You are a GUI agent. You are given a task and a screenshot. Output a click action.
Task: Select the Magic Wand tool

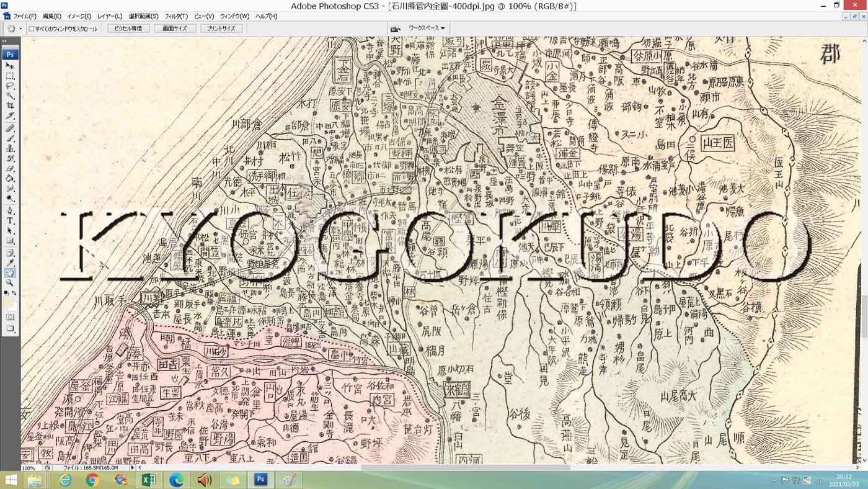pos(10,96)
